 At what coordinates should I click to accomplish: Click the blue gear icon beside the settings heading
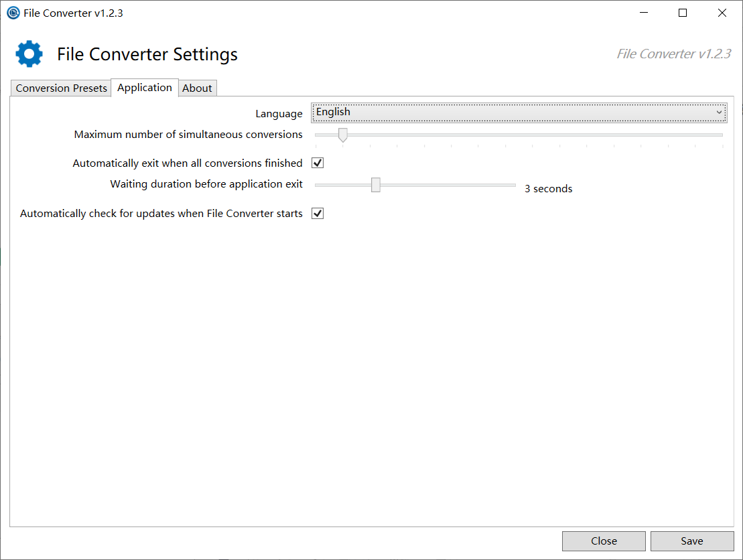(28, 54)
